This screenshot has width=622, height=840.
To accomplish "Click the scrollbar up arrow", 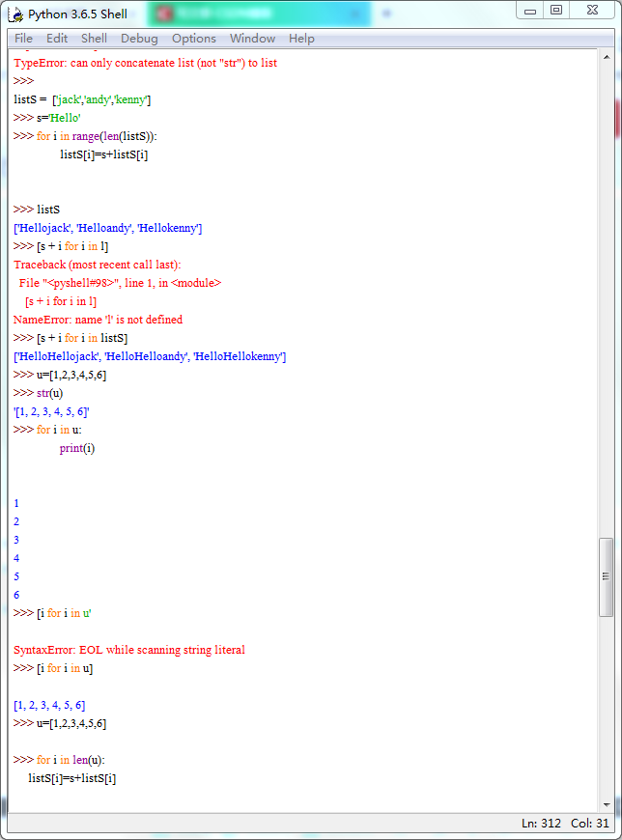I will click(x=607, y=57).
